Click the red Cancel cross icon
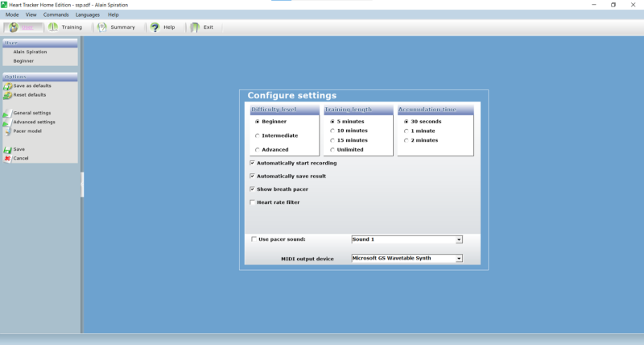This screenshot has height=345, width=644. click(8, 158)
